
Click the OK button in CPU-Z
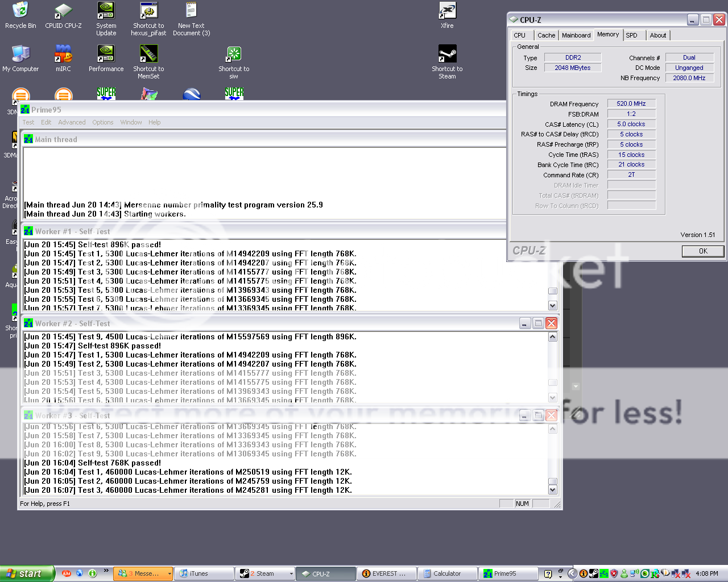703,251
